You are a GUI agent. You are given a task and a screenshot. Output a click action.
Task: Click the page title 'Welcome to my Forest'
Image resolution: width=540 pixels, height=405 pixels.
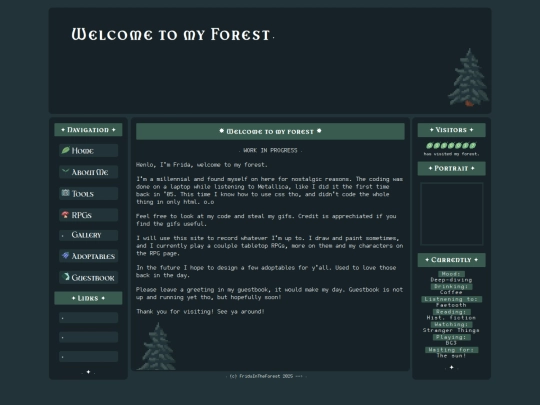point(171,35)
